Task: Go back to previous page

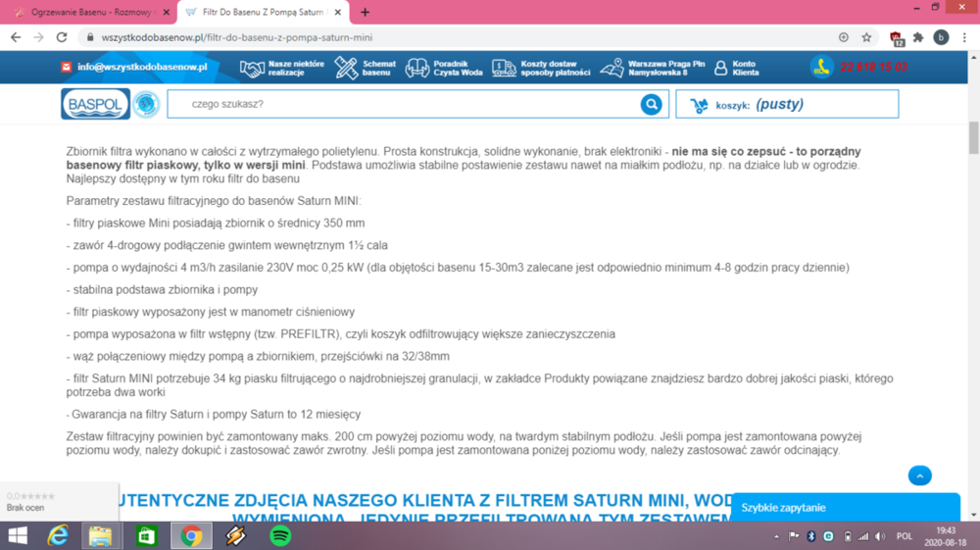Action: [16, 37]
